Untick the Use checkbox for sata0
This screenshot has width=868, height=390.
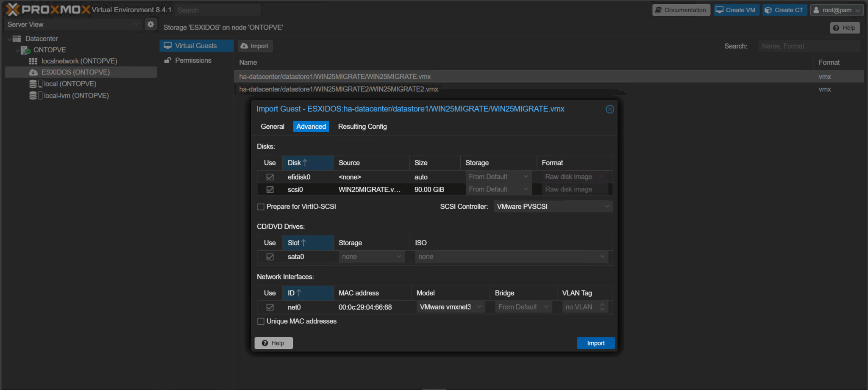[270, 257]
